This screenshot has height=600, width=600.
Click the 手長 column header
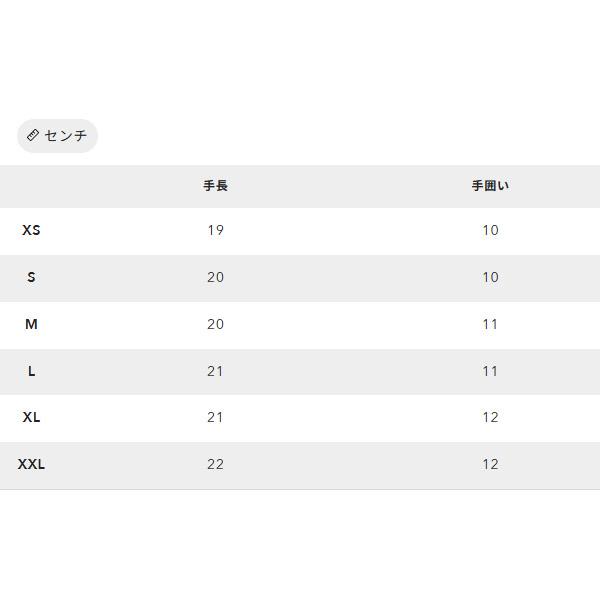click(215, 186)
